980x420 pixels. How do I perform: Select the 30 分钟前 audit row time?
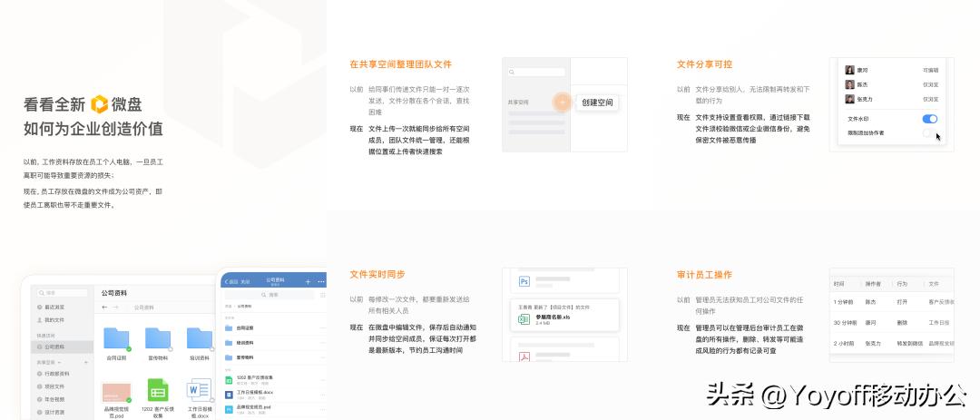(x=845, y=323)
